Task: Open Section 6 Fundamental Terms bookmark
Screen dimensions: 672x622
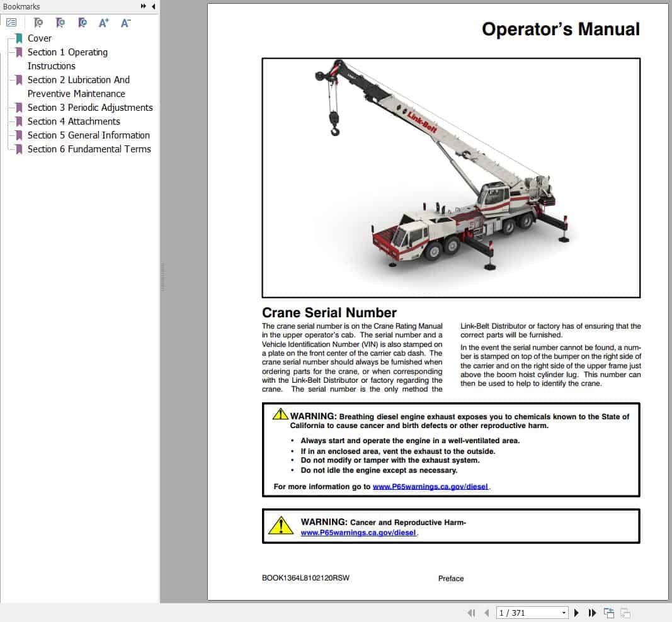Action: pos(89,149)
